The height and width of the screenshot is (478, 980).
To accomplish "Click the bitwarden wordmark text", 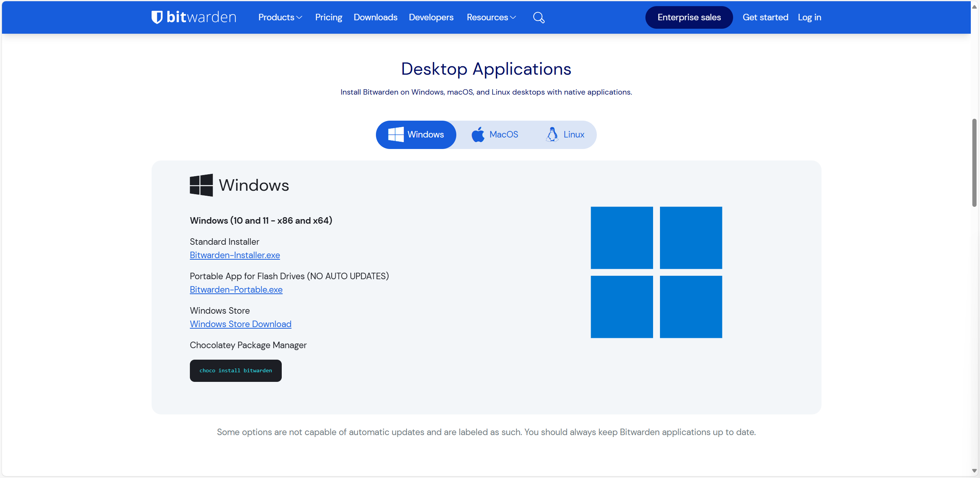I will click(x=201, y=17).
